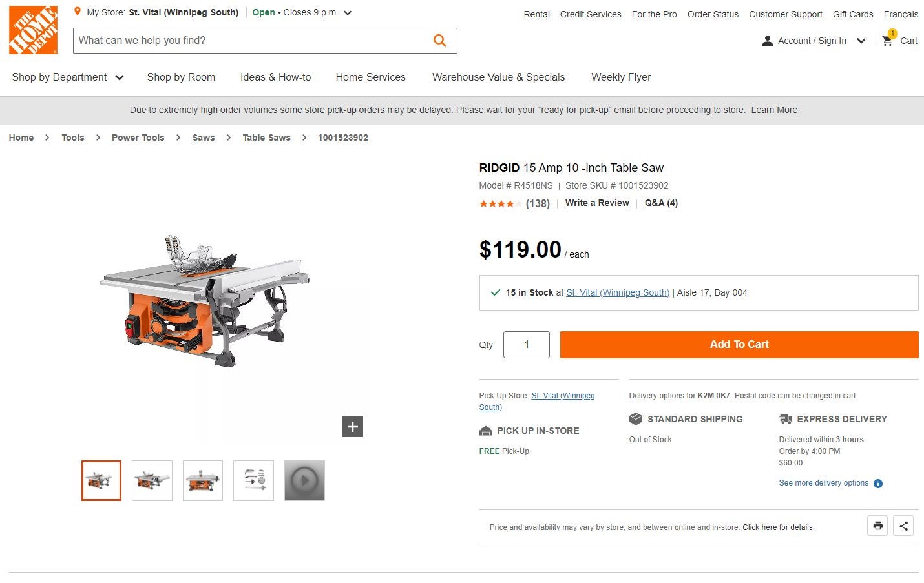
Task: Open Ideas & How-to menu
Action: click(275, 77)
